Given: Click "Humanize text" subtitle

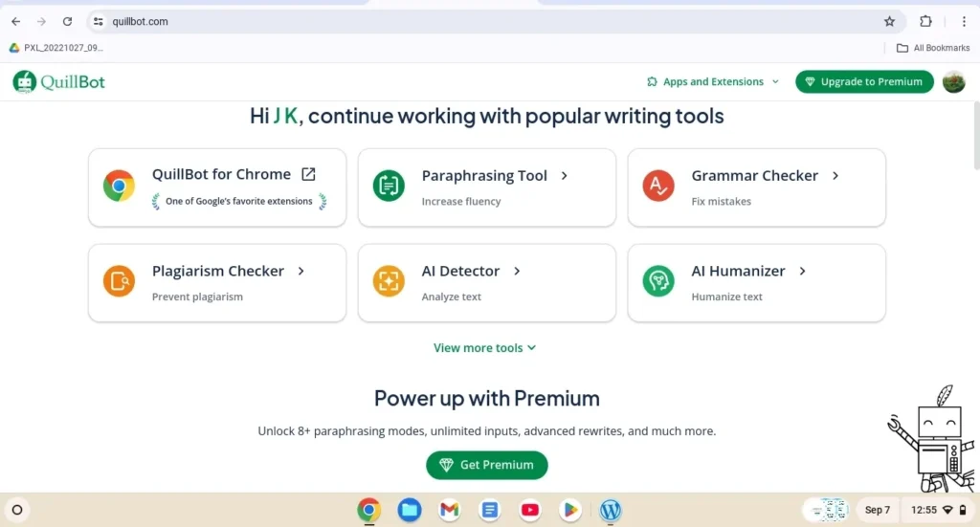Looking at the screenshot, I should click(727, 296).
